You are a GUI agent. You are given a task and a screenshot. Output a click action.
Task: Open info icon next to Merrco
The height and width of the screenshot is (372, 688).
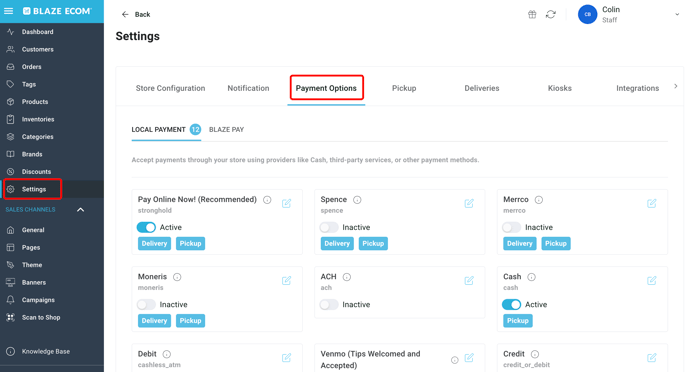pyautogui.click(x=539, y=200)
